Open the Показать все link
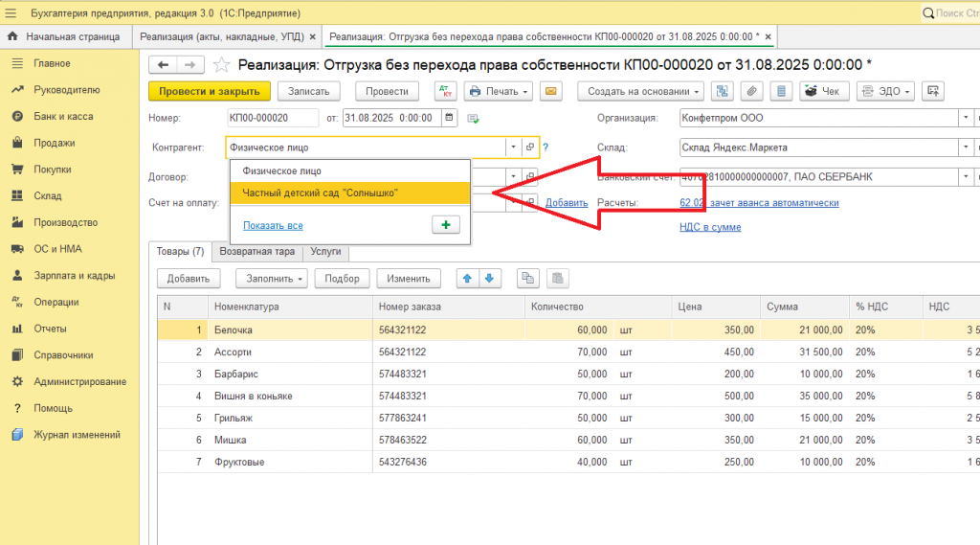980x545 pixels. point(273,226)
